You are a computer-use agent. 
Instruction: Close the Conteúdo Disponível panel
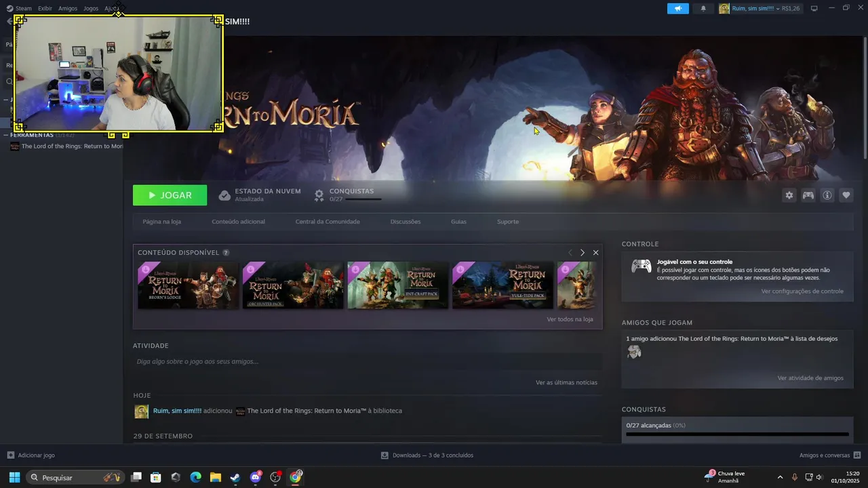tap(596, 253)
